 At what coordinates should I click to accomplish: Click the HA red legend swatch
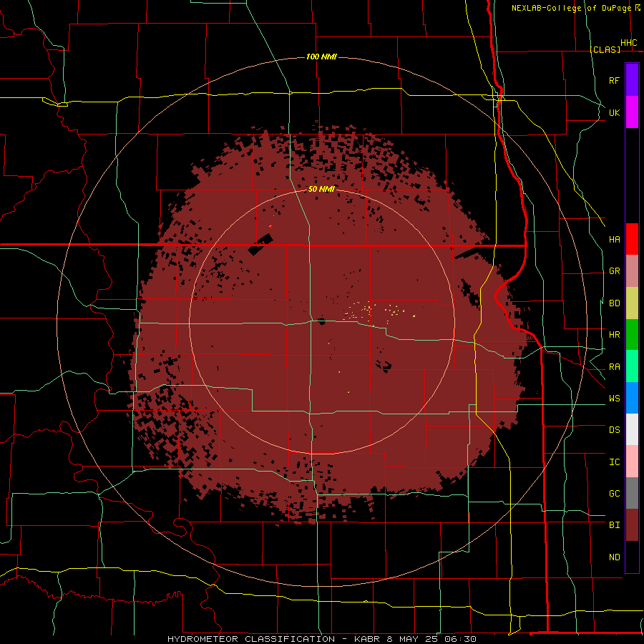pos(632,239)
